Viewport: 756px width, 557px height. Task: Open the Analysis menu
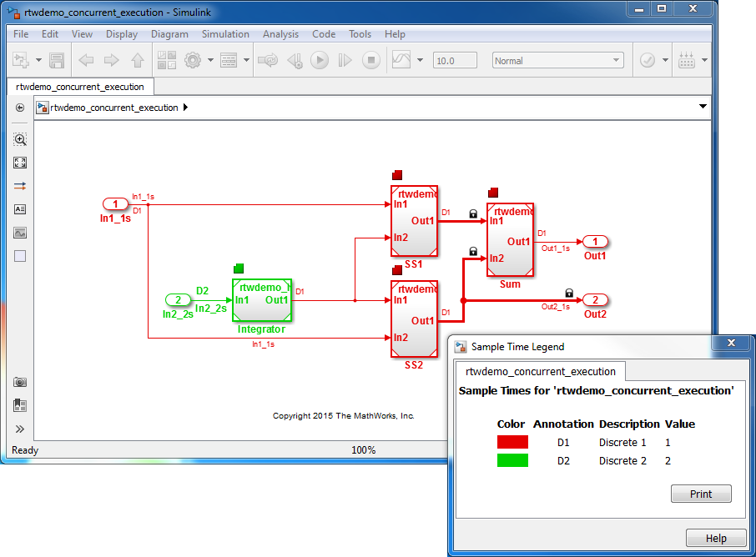tap(280, 34)
